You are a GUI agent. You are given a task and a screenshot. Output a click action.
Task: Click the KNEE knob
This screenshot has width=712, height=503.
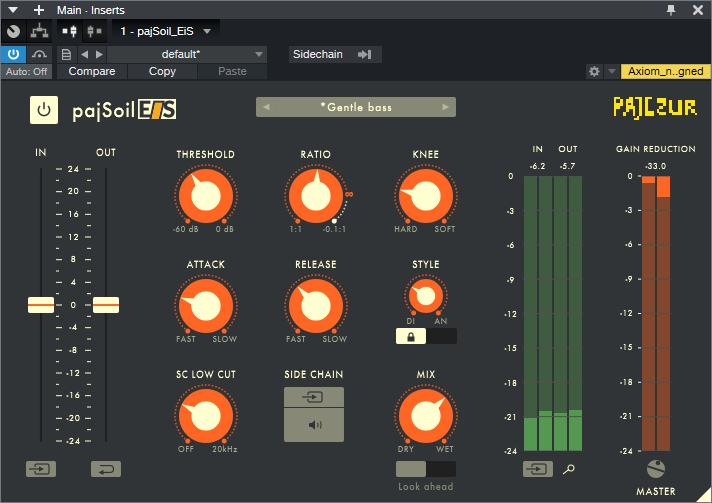tap(425, 196)
